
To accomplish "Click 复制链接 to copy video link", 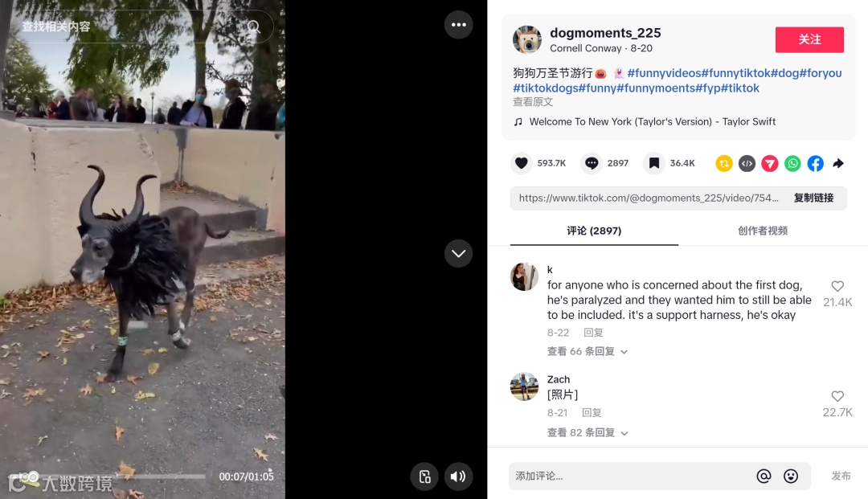I will pos(813,198).
